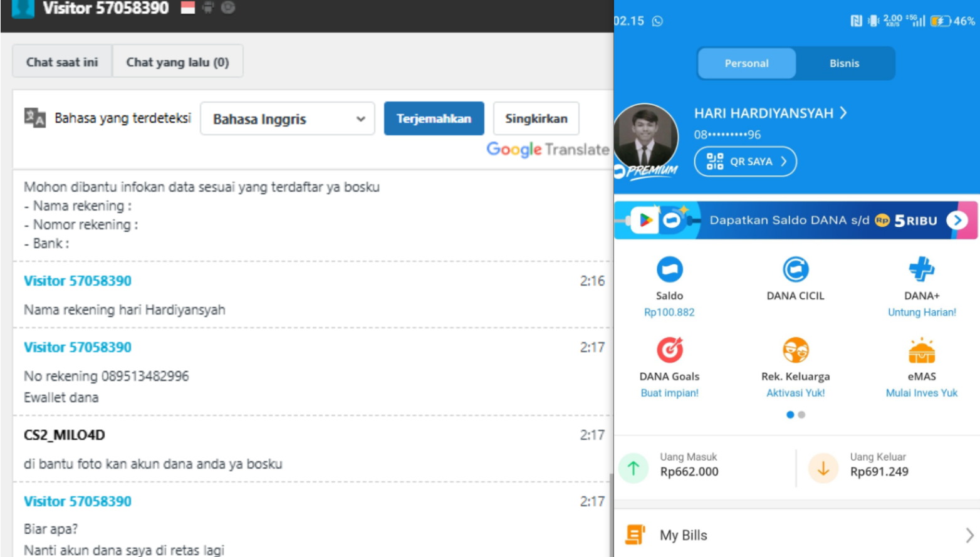Expand profile via chevron next to HARI HARDIYANSYAH
980x557 pixels.
pyautogui.click(x=843, y=113)
